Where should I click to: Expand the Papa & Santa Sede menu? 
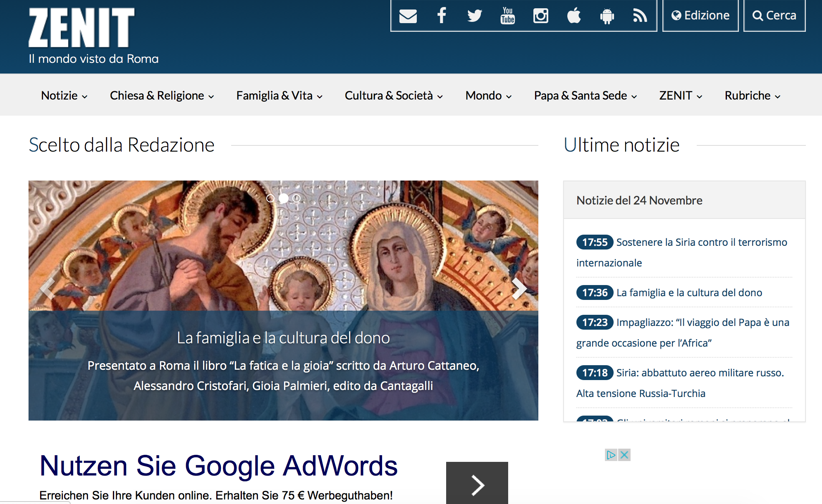(x=585, y=95)
